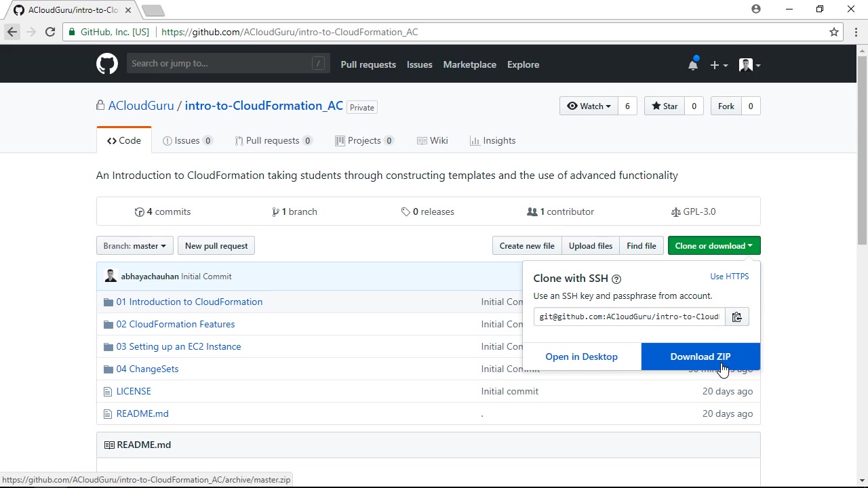Toggle Watch on this repository
This screenshot has width=868, height=488.
click(589, 106)
